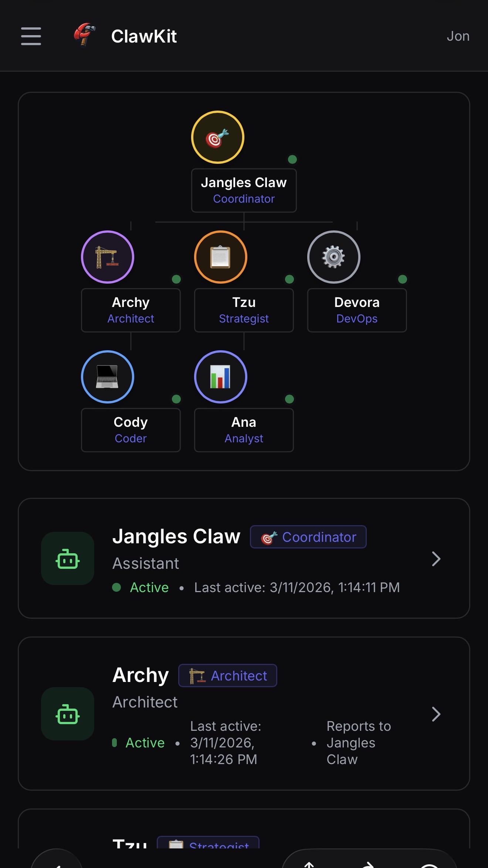
Task: Expand Archy's agent card chevron
Action: [436, 714]
